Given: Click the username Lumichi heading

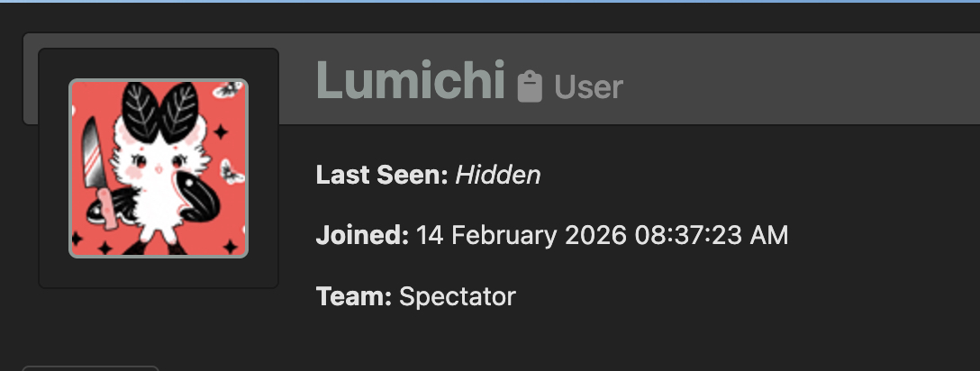Looking at the screenshot, I should click(x=410, y=81).
